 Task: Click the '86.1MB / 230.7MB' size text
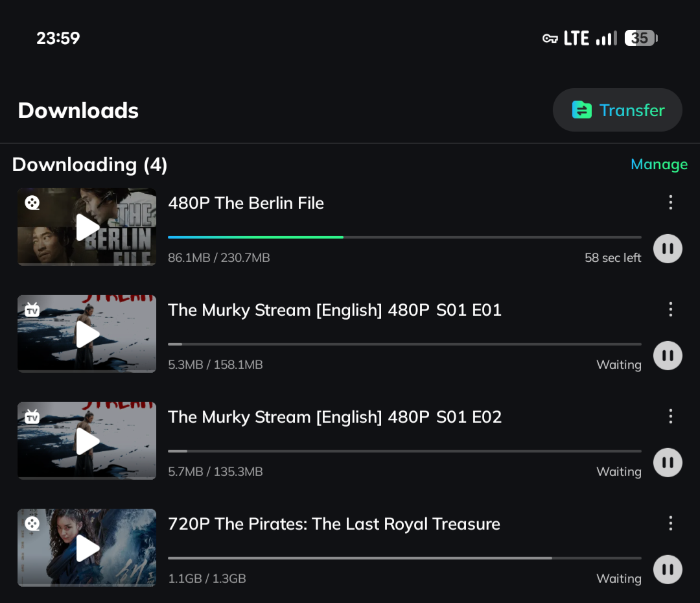tap(219, 257)
